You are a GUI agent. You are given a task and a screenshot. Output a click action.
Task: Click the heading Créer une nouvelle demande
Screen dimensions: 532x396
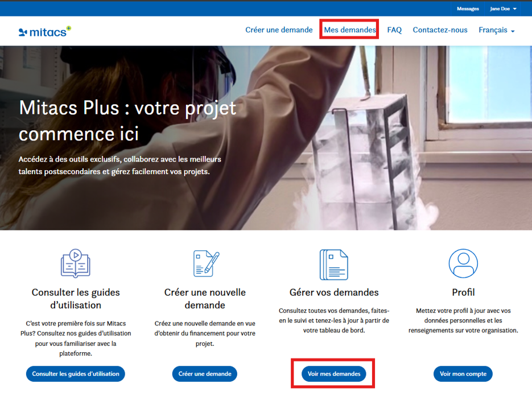[x=205, y=299]
